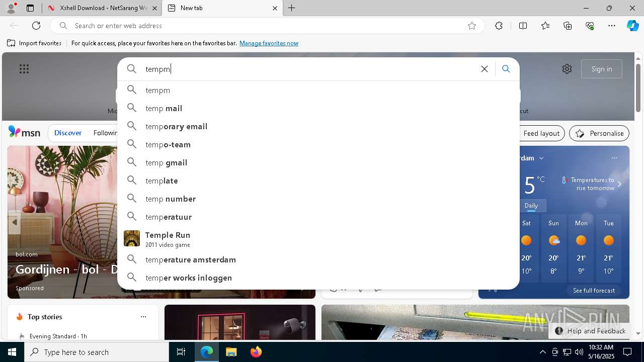Screen dimensions: 644x362
Task: Close the New tab tab
Action: coord(275,8)
